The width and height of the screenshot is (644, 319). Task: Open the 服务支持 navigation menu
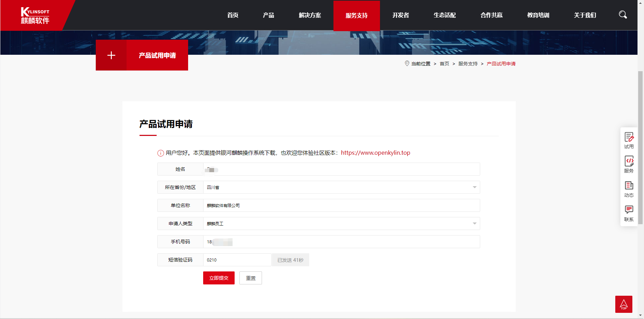pos(356,15)
